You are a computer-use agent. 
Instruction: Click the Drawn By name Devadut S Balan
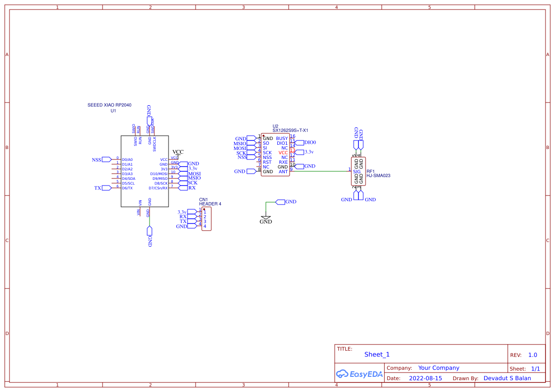[507, 378]
